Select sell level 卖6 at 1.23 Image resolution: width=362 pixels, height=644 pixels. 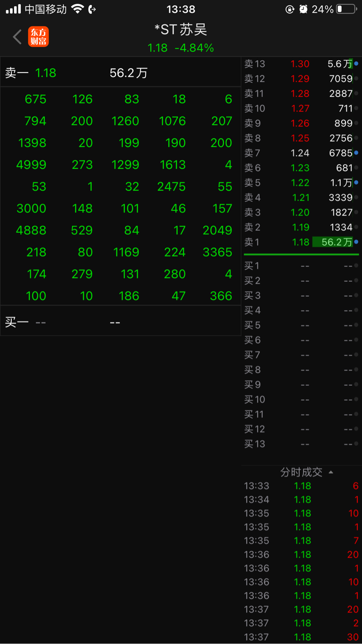pos(302,168)
